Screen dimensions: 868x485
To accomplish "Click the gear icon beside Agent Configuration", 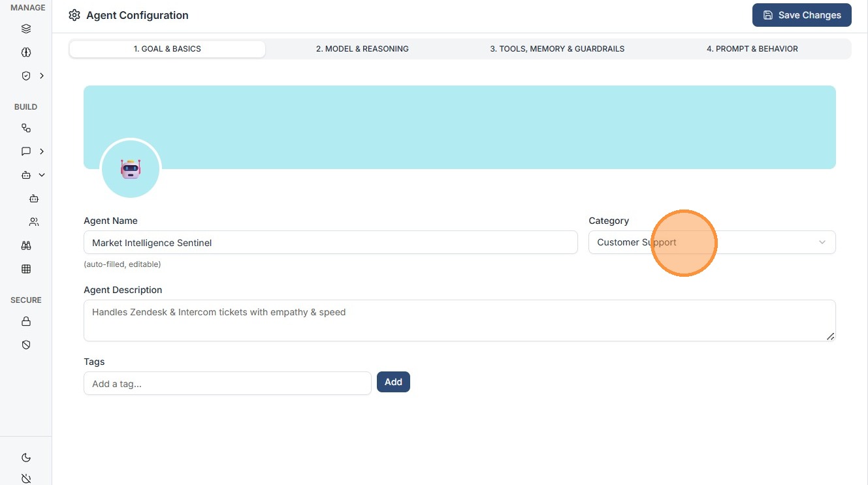I will tap(74, 15).
